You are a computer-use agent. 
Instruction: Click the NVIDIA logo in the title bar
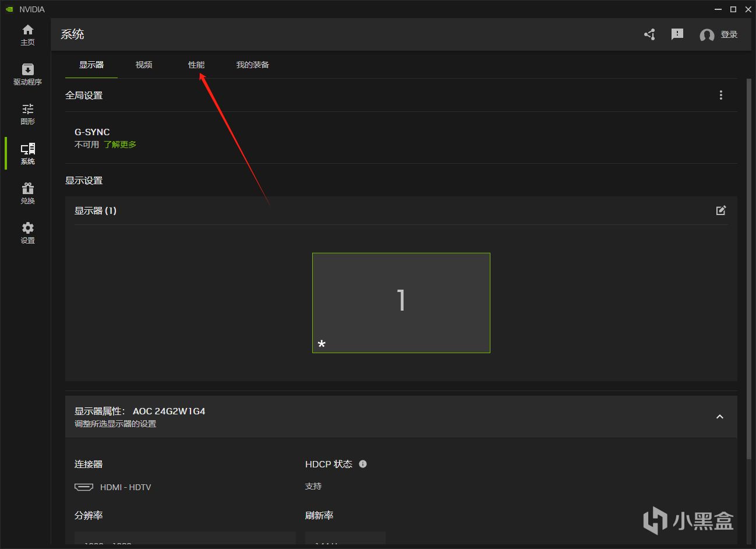pyautogui.click(x=9, y=9)
